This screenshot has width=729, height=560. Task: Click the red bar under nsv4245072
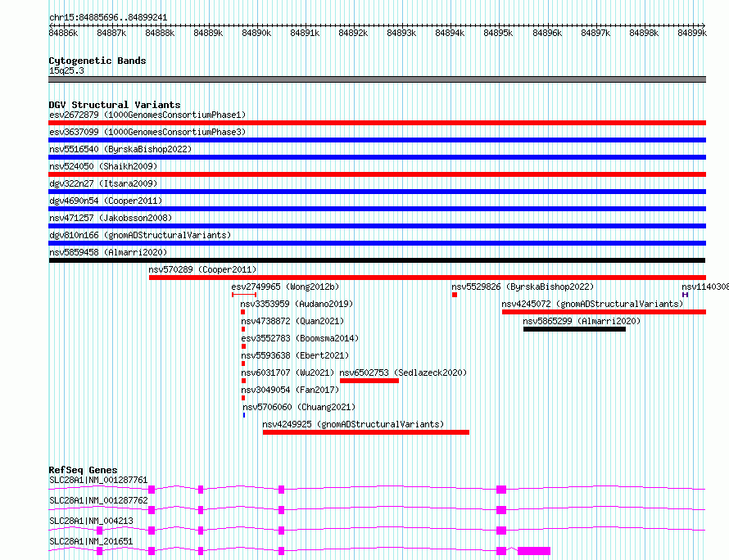coord(604,312)
